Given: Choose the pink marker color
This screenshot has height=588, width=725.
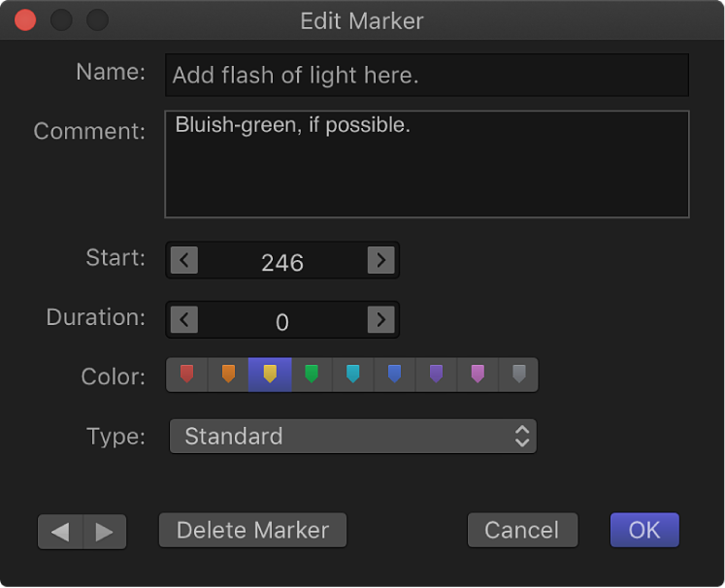Looking at the screenshot, I should click(478, 375).
